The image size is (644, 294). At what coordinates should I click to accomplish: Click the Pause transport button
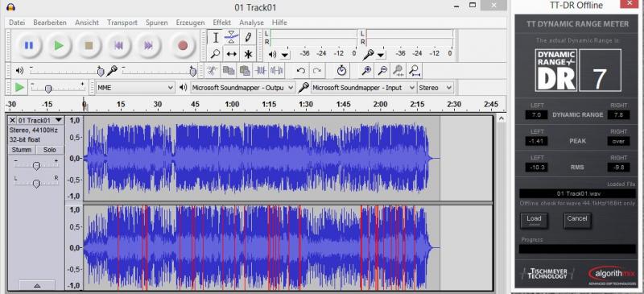tap(28, 46)
